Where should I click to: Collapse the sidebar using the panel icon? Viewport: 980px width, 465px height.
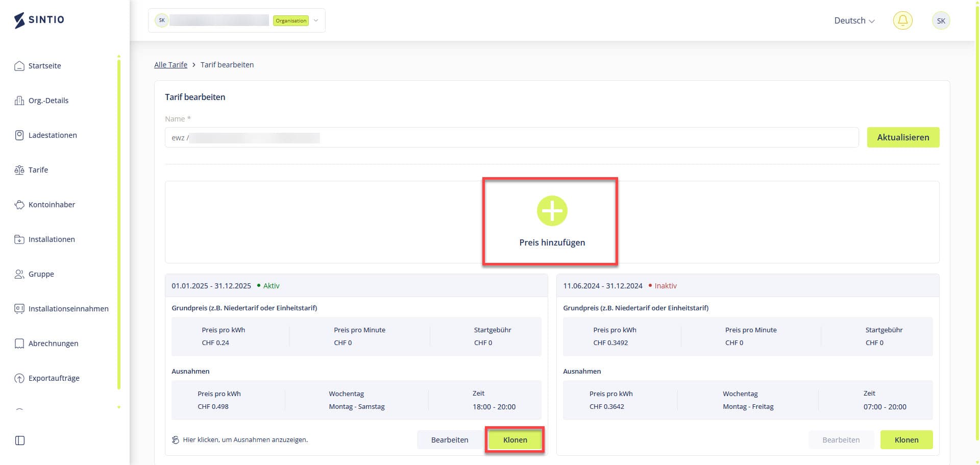[20, 440]
